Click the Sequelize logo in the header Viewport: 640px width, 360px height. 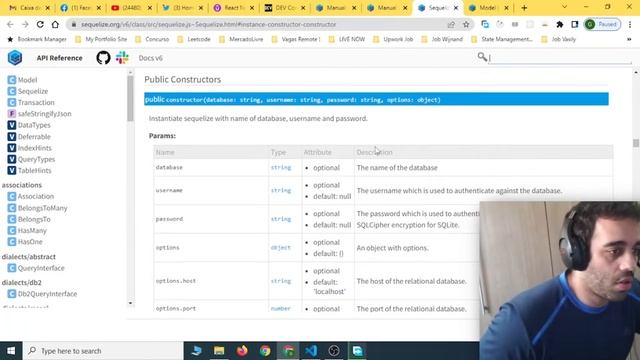coord(15,58)
